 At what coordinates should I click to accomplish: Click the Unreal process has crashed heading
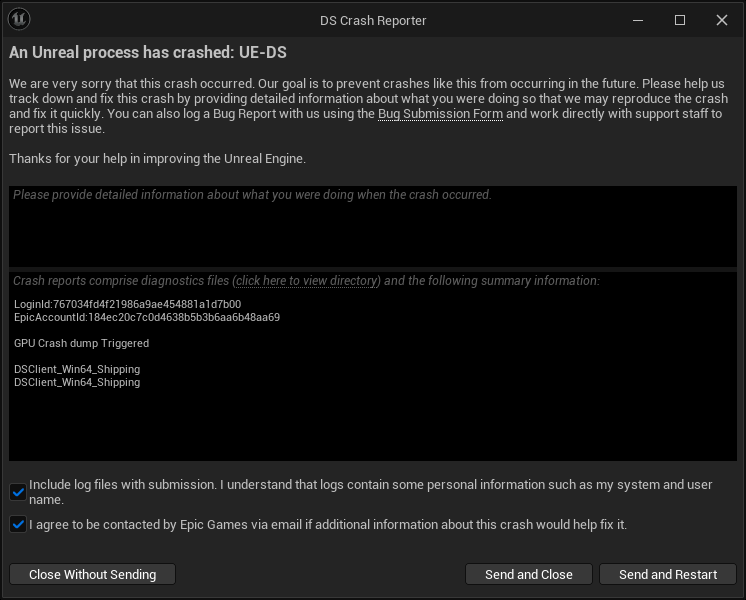click(155, 52)
